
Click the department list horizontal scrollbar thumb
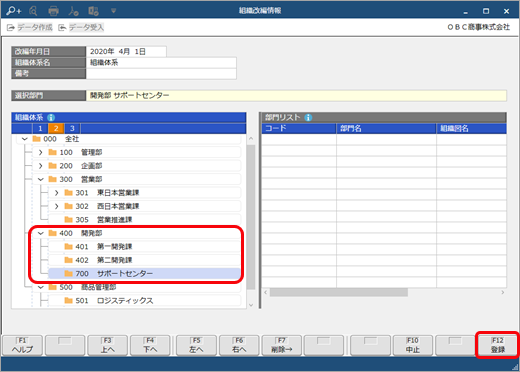(x=339, y=292)
